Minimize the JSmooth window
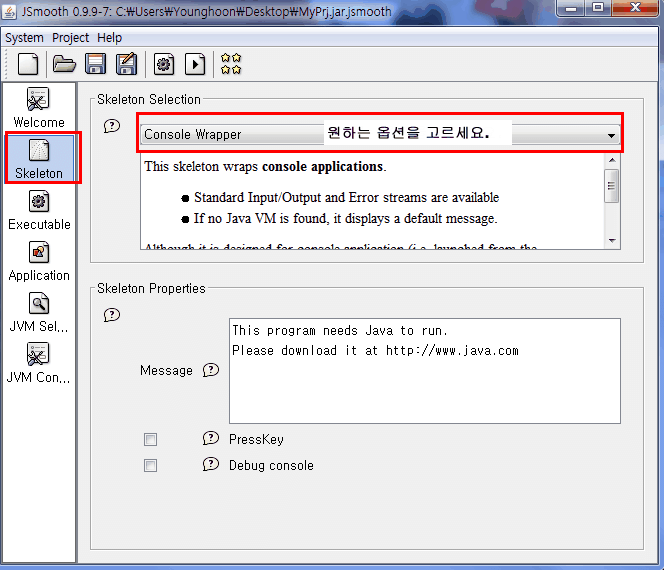The height and width of the screenshot is (570, 664). [x=571, y=8]
